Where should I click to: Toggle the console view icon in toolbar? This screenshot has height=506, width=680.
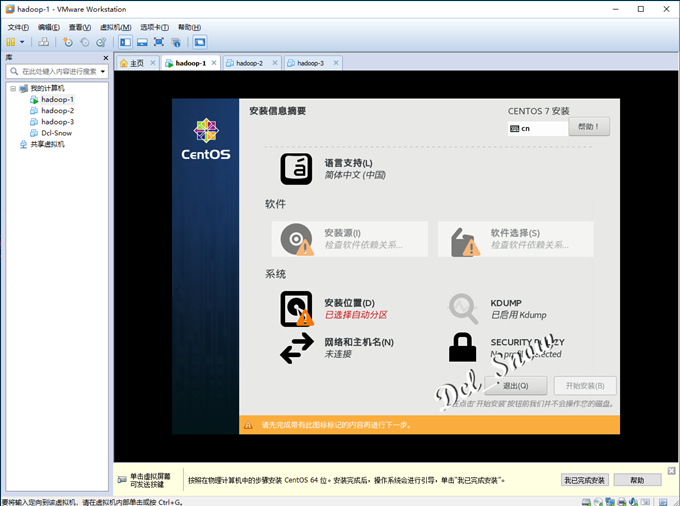(x=200, y=42)
